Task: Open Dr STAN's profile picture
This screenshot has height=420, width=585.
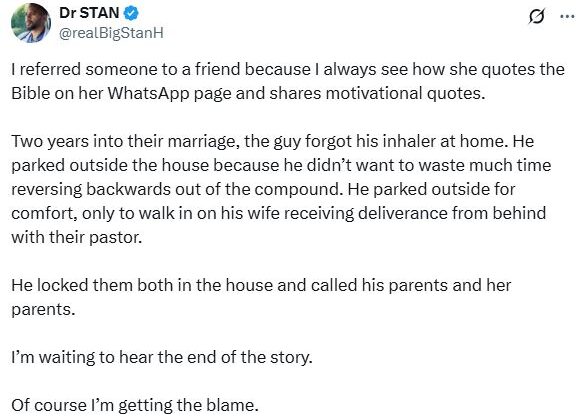Action: pyautogui.click(x=31, y=23)
